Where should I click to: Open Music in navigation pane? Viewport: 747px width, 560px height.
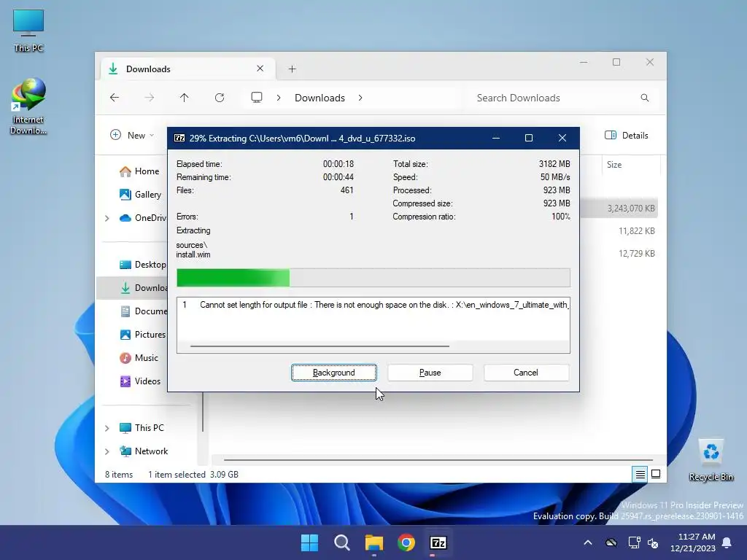pyautogui.click(x=139, y=357)
